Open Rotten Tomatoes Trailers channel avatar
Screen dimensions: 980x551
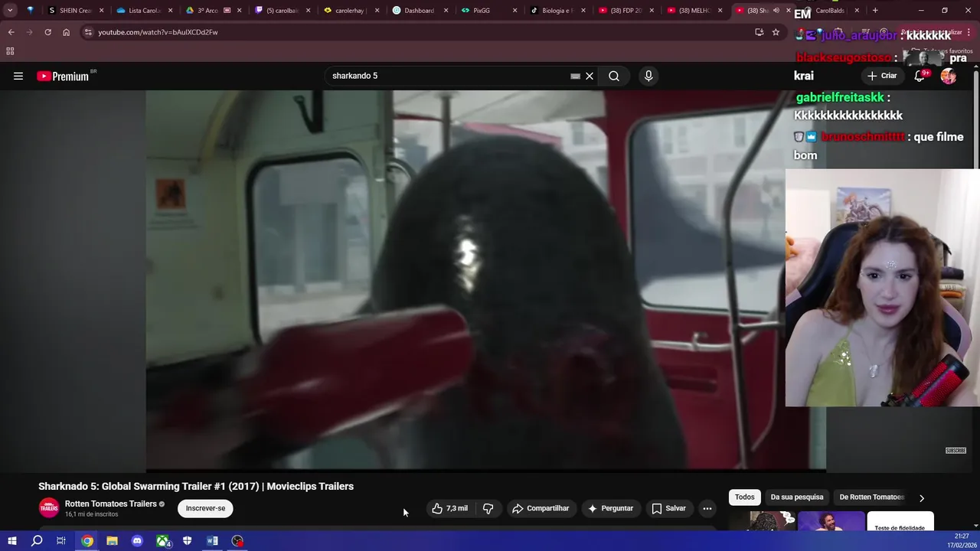[49, 508]
